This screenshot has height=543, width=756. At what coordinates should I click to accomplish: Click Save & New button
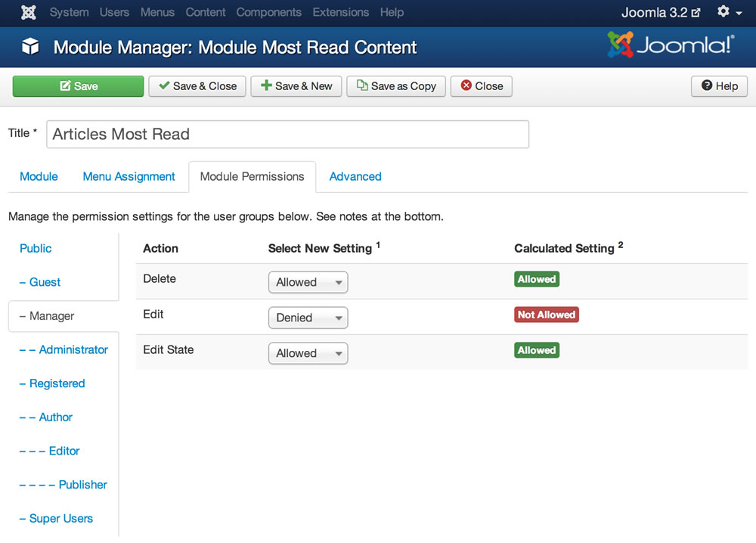coord(296,86)
